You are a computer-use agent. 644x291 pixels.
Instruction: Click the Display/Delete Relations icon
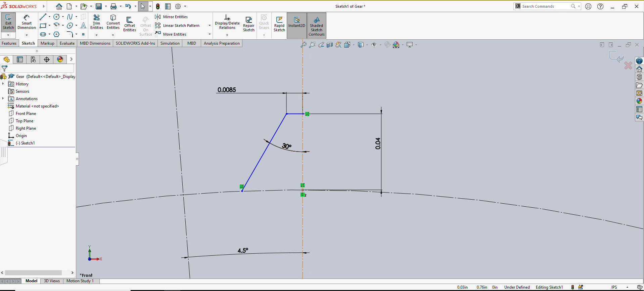[227, 22]
